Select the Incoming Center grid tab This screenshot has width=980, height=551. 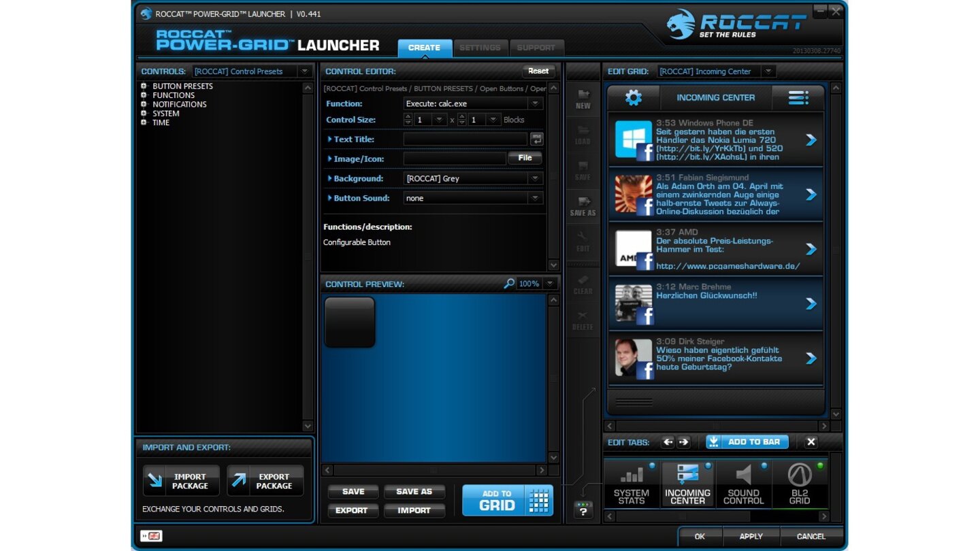point(687,484)
